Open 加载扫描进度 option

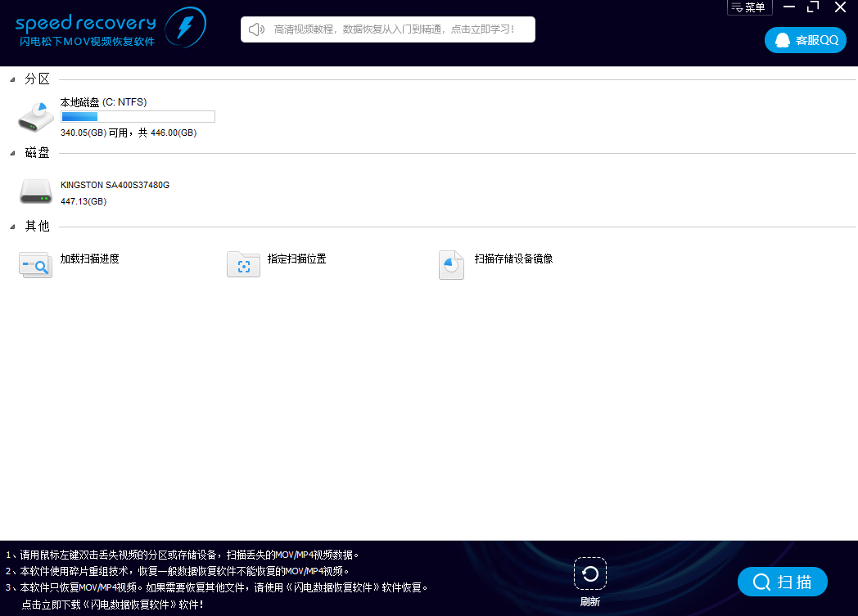click(90, 259)
